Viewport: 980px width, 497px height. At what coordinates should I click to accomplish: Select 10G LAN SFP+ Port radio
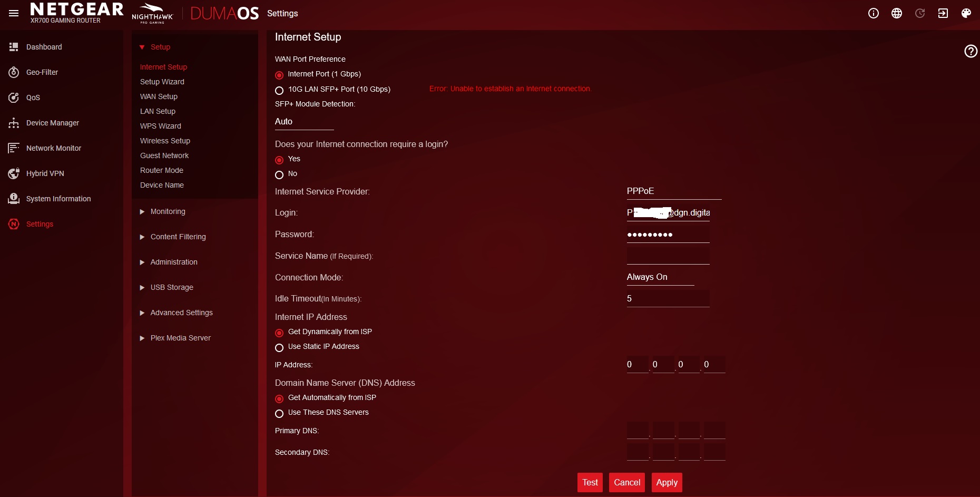[279, 90]
